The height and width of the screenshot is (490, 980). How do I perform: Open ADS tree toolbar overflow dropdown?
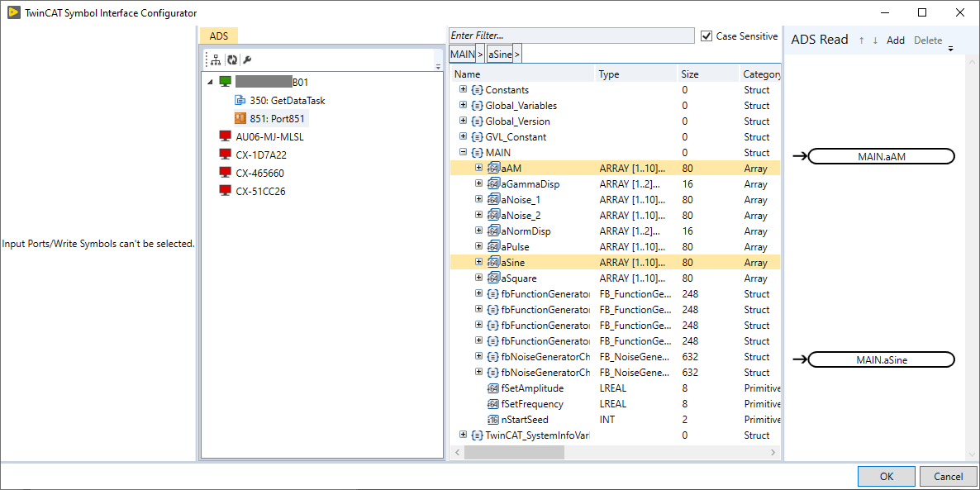437,66
